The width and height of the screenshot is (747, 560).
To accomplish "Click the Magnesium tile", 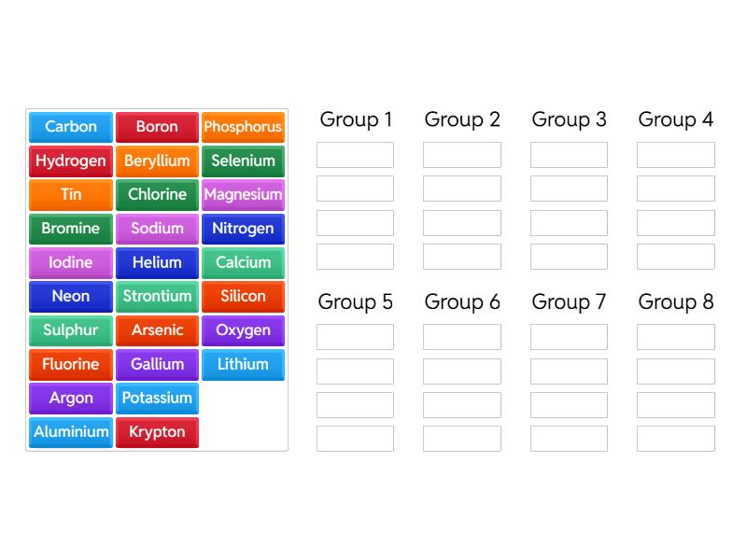I will tap(243, 195).
